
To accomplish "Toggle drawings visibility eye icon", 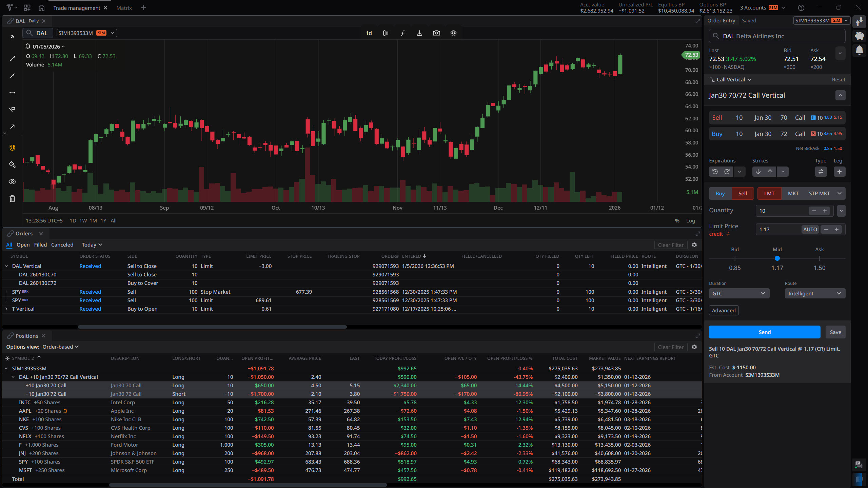I will 12,182.
